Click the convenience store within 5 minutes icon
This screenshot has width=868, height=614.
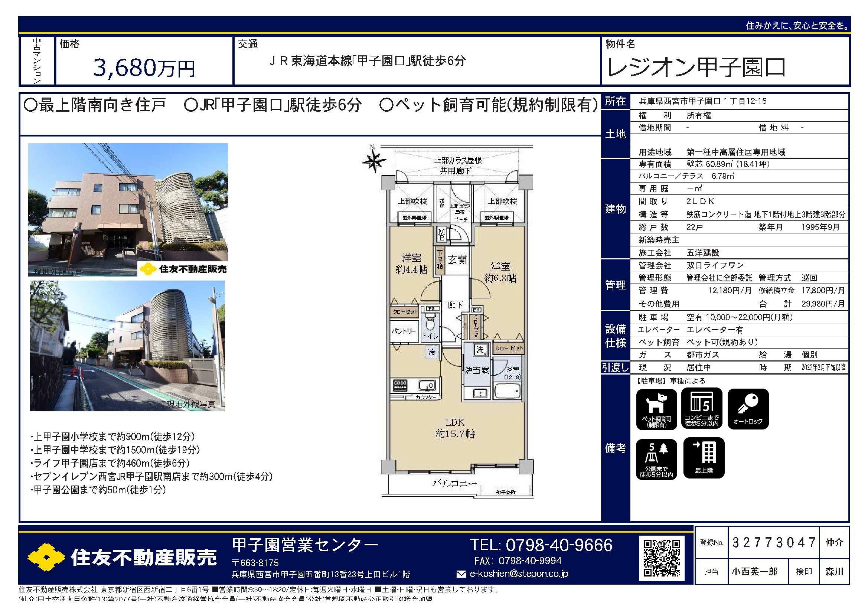(702, 409)
